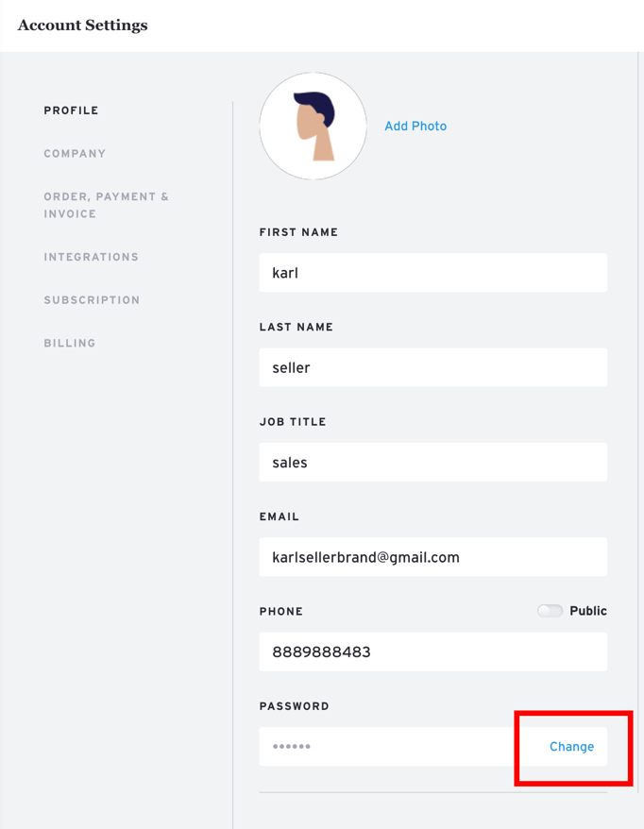Image resolution: width=644 pixels, height=829 pixels.
Task: Select the Email text field
Action: [x=432, y=557]
